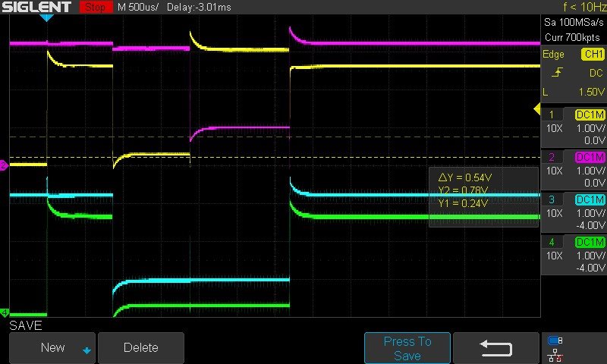Open the CH1 trigger source selector
The height and width of the screenshot is (364, 607).
(591, 55)
